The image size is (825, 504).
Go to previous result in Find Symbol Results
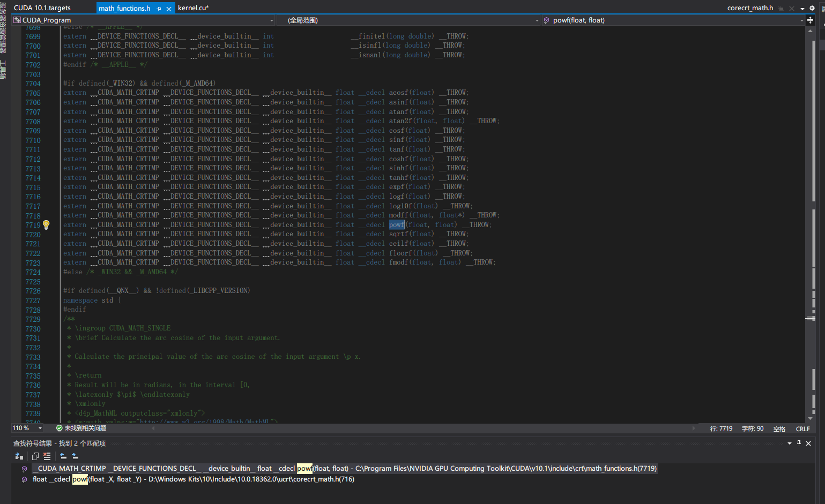[63, 456]
